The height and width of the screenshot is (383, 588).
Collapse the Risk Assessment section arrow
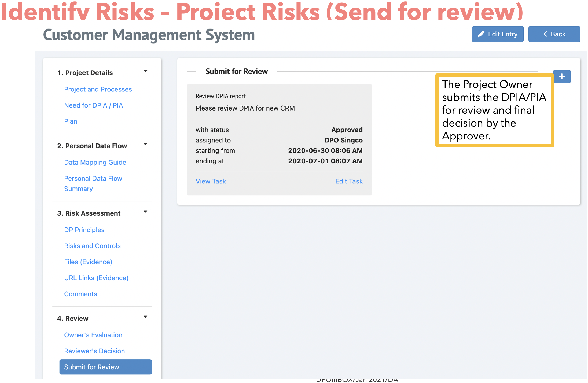click(x=145, y=212)
